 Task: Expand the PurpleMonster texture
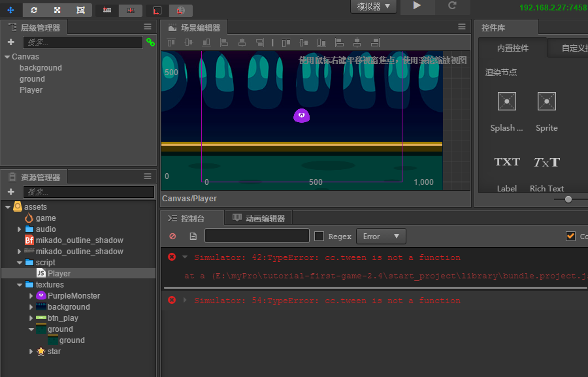click(x=31, y=296)
